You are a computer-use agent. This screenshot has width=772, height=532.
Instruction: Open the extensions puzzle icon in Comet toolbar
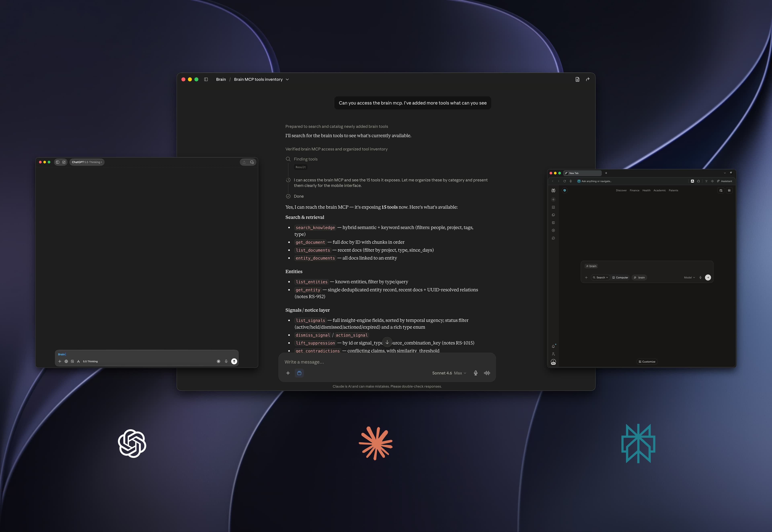(x=698, y=181)
